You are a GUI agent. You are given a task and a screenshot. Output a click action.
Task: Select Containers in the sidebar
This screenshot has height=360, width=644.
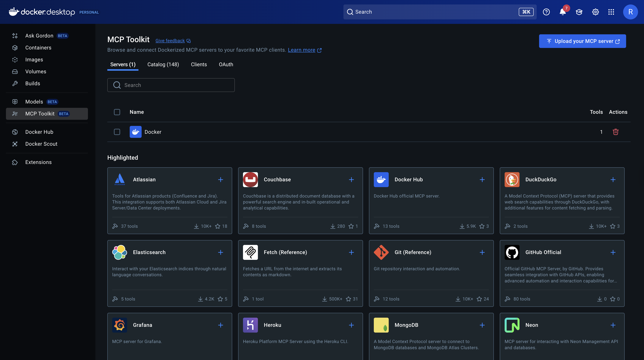(38, 48)
